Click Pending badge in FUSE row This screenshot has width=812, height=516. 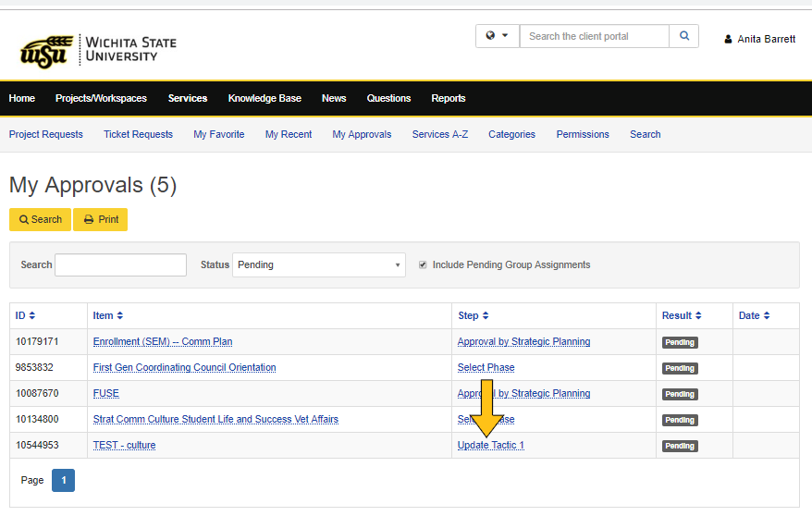point(680,394)
